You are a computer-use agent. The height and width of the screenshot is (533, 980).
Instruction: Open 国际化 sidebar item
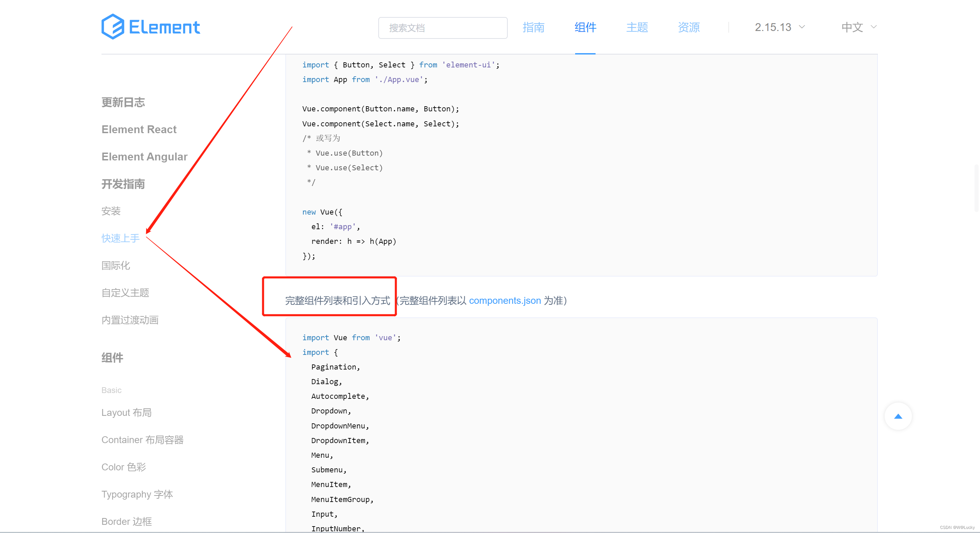pyautogui.click(x=115, y=266)
